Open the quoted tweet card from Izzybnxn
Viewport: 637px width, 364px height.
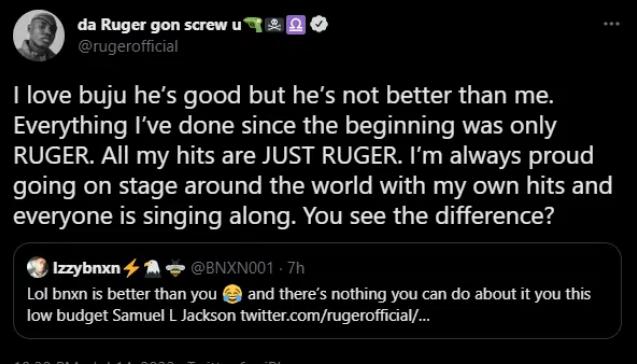pyautogui.click(x=317, y=290)
